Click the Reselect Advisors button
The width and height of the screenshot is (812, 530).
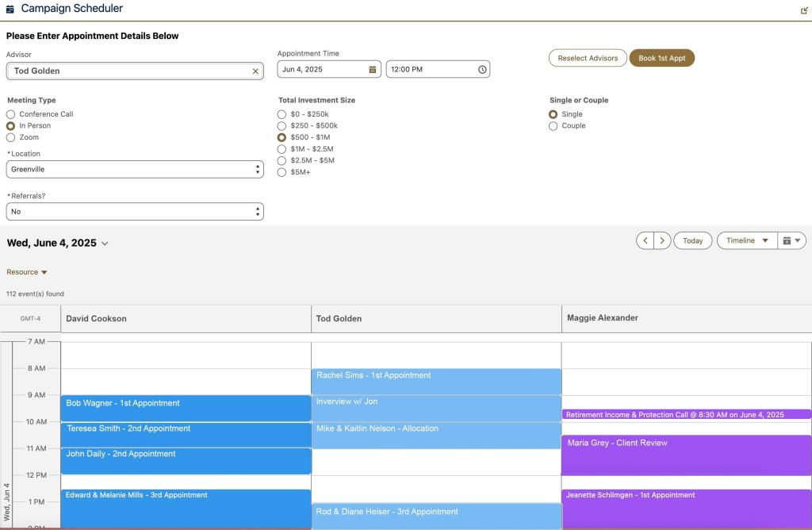point(588,58)
